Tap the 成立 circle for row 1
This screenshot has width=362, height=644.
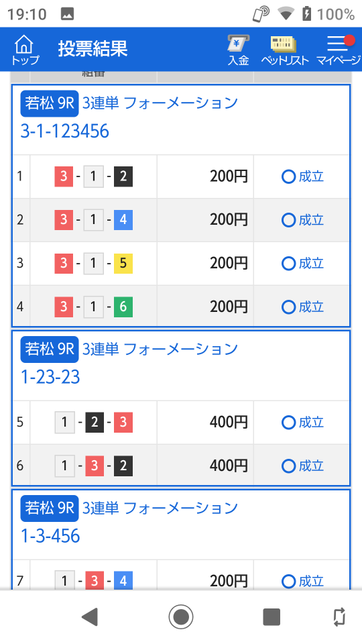coord(288,176)
